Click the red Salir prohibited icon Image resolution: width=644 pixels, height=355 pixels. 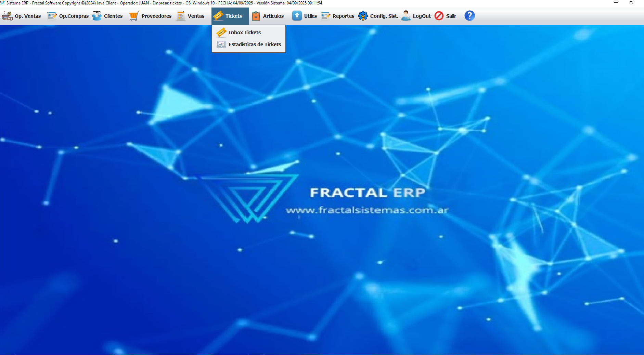tap(439, 16)
